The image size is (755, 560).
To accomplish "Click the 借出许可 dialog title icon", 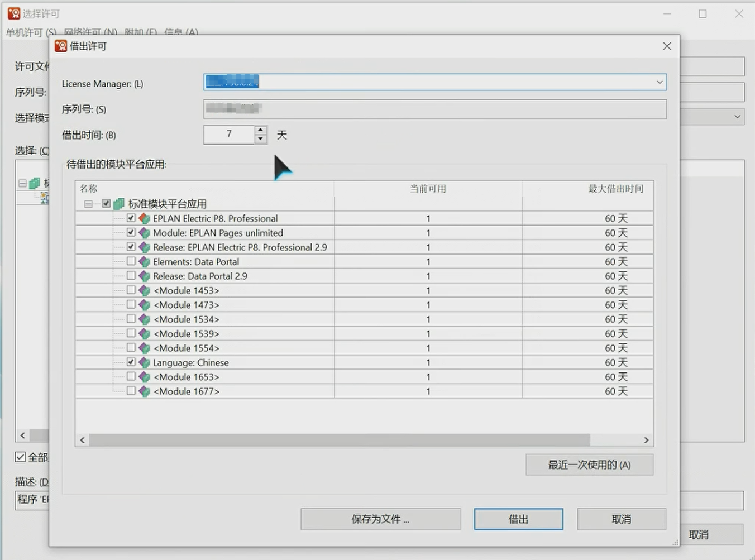I will point(61,46).
